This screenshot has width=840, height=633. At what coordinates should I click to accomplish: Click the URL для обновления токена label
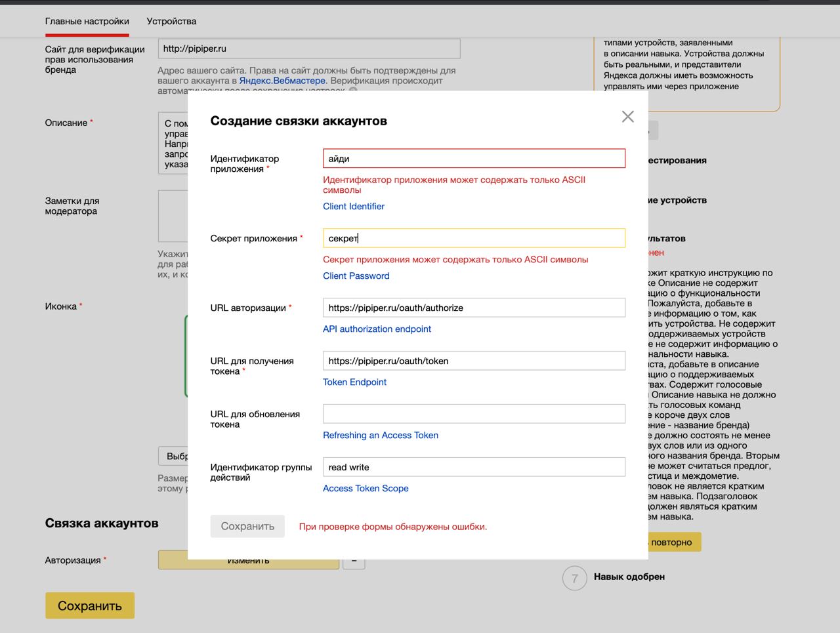click(x=255, y=419)
